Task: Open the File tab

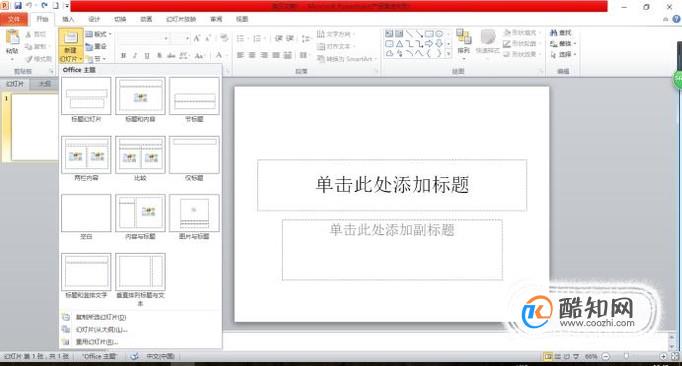Action: pos(14,19)
